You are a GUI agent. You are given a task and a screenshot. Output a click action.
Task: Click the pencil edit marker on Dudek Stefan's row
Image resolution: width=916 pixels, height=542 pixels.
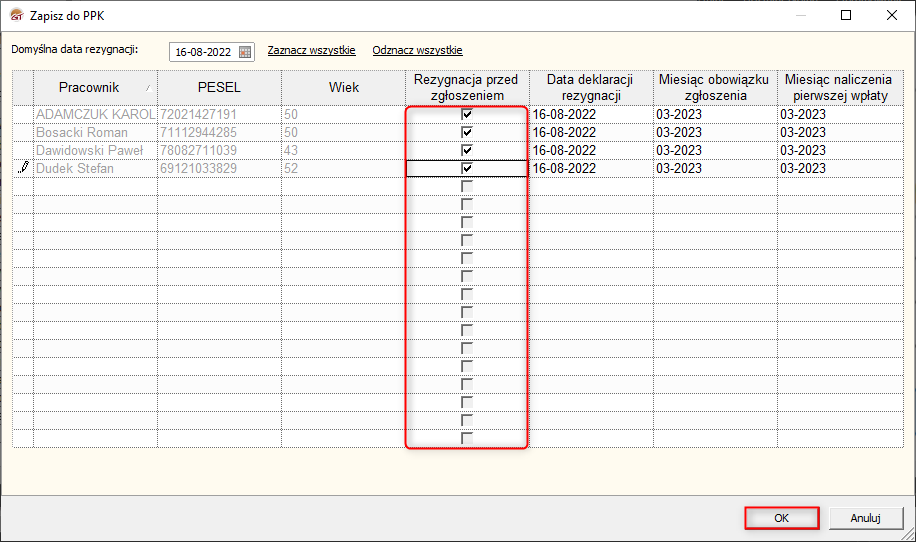point(23,168)
